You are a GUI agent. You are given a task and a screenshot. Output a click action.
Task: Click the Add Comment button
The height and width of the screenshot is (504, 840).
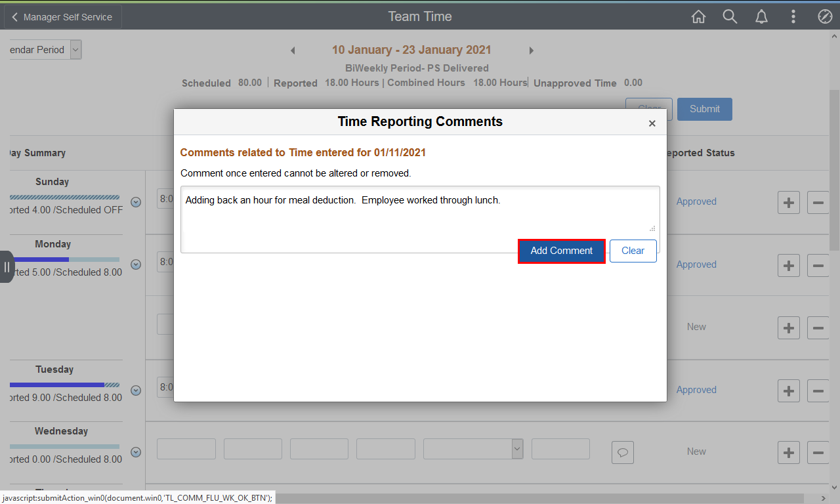561,251
